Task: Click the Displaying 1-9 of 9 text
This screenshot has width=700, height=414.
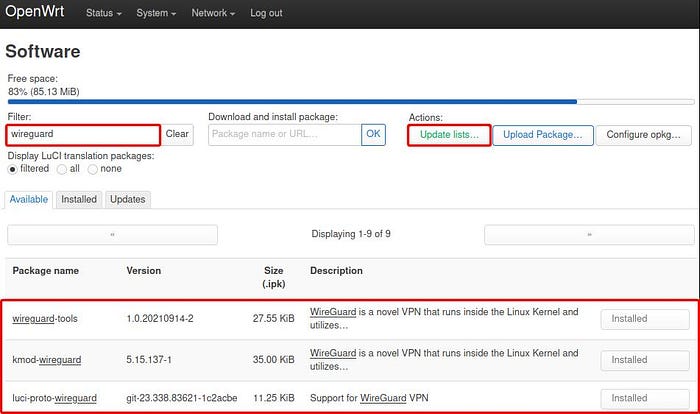Action: click(351, 234)
